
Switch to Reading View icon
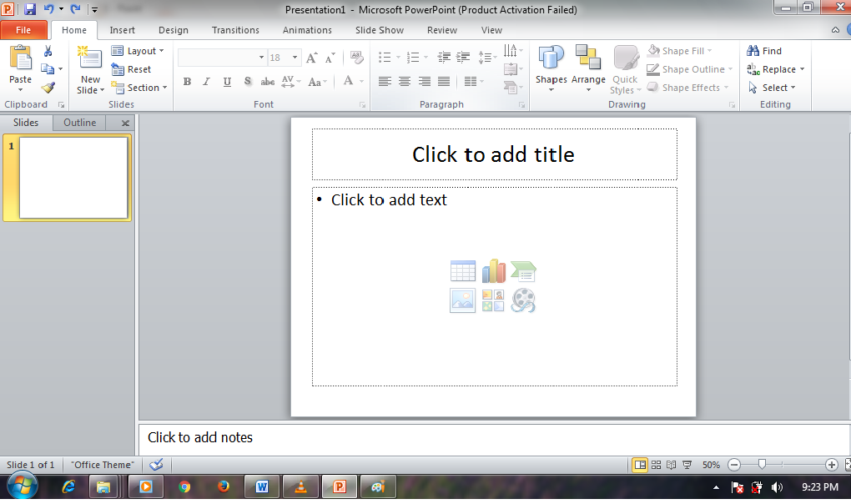pos(672,465)
